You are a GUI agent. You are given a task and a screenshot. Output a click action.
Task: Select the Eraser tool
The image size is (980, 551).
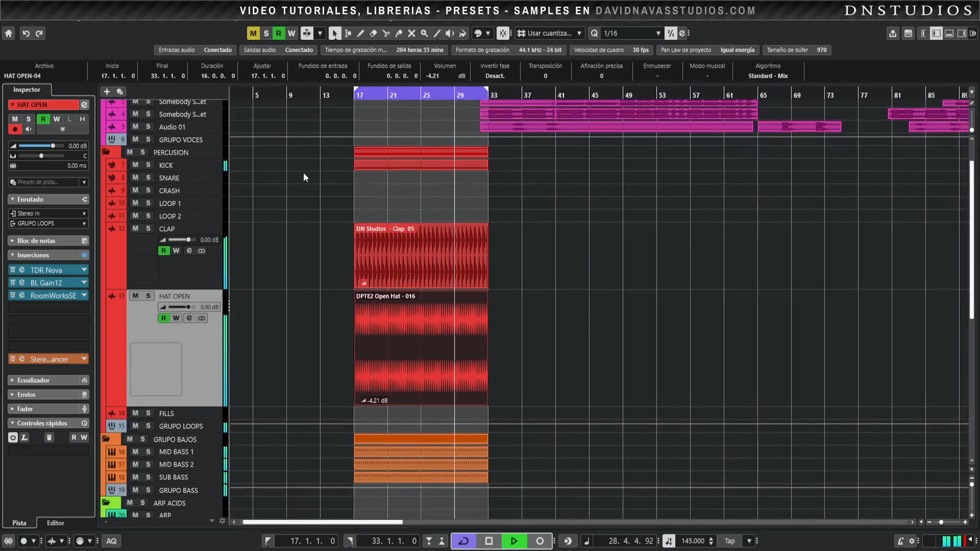point(373,34)
